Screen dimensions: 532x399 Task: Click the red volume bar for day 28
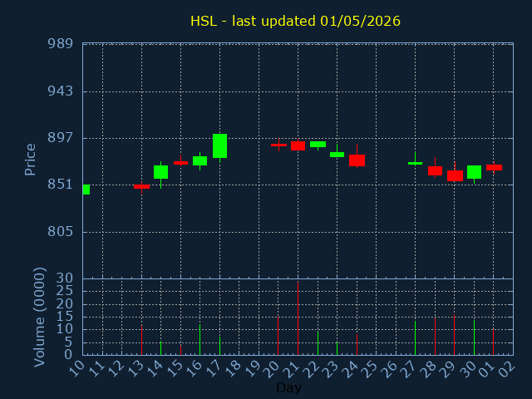pyautogui.click(x=435, y=336)
